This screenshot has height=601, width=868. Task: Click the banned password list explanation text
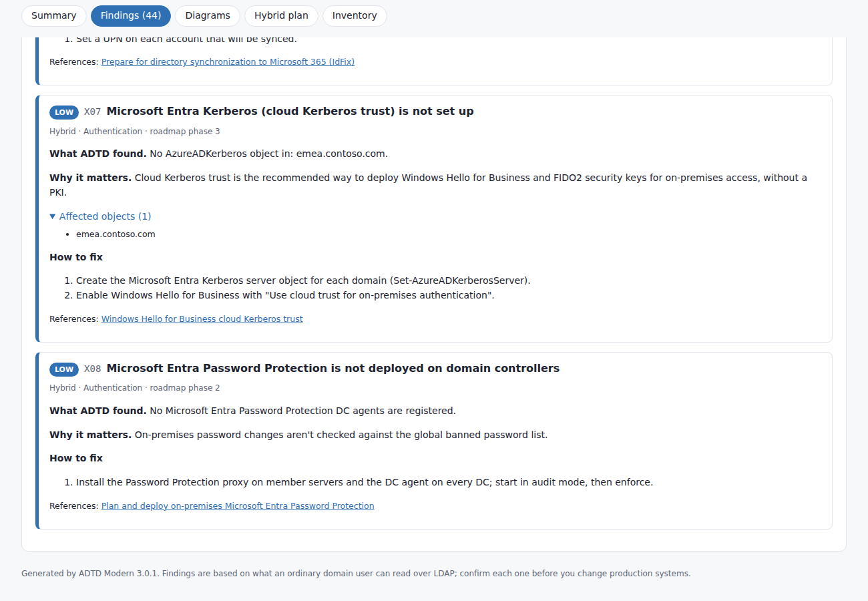pos(341,435)
